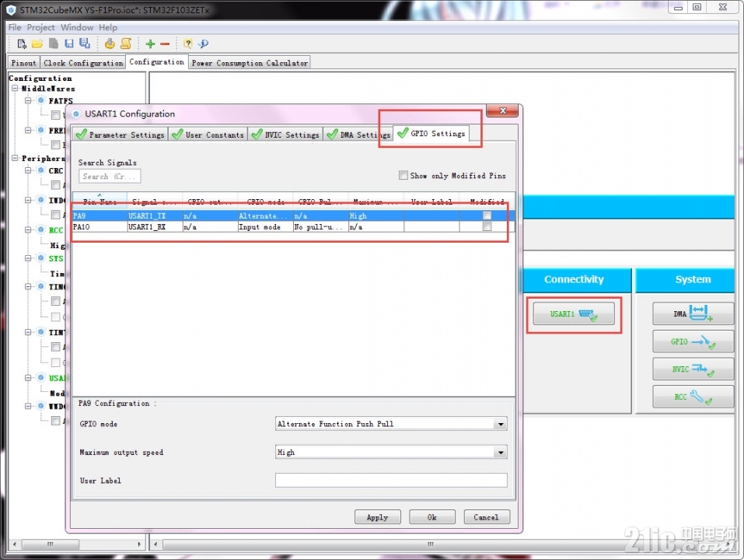Collapse the RCC tree node

point(29,229)
